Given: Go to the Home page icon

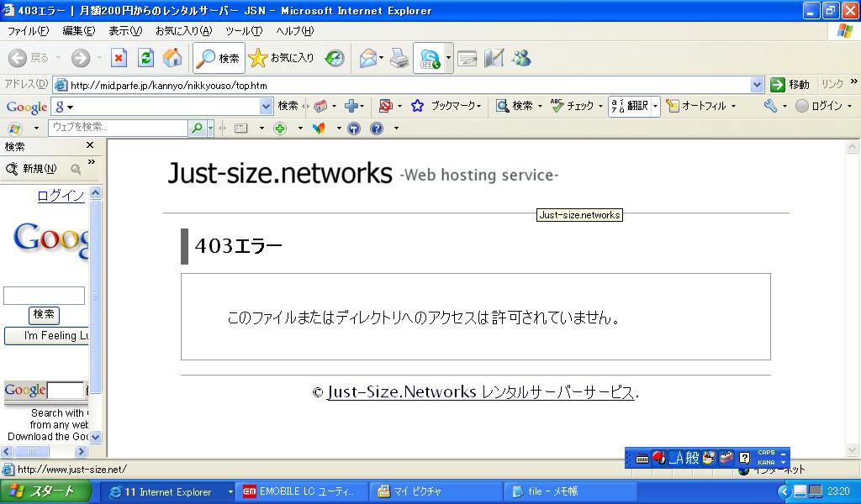Looking at the screenshot, I should tap(172, 58).
